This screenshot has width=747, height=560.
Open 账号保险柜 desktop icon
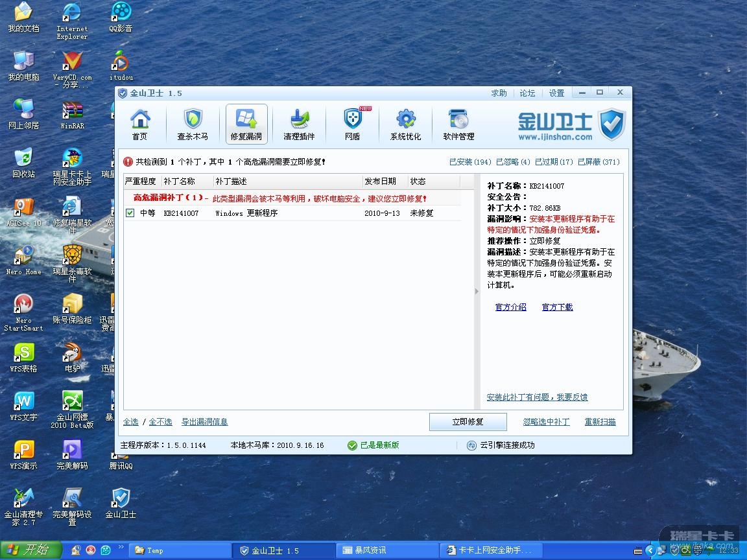tap(72, 309)
